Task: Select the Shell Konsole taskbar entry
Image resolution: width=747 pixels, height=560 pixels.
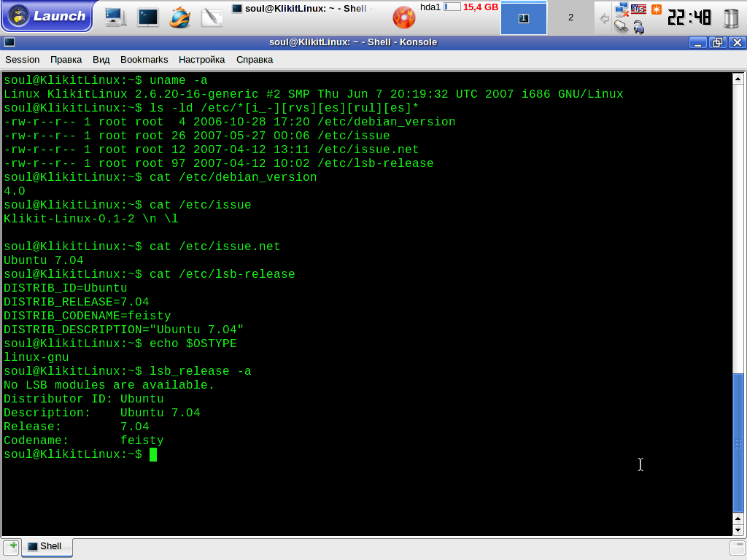Action: [x=303, y=9]
